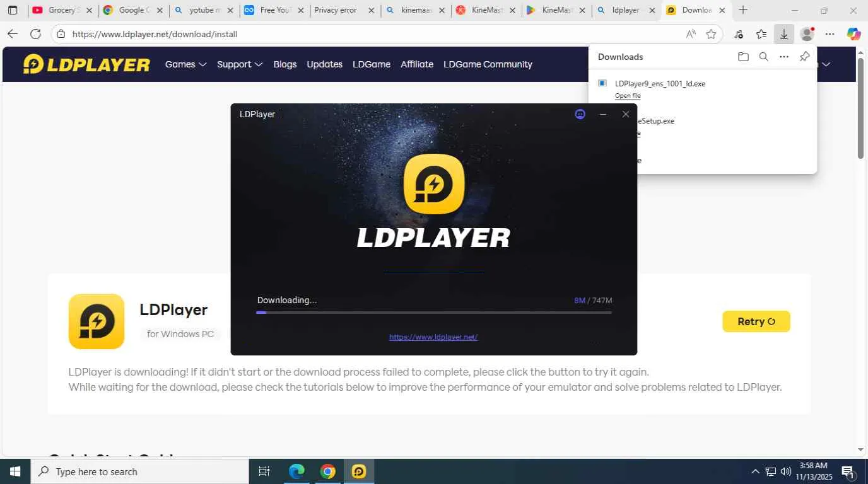868x484 pixels.
Task: Open the Discord icon in LDPlayer installer
Action: coord(580,114)
